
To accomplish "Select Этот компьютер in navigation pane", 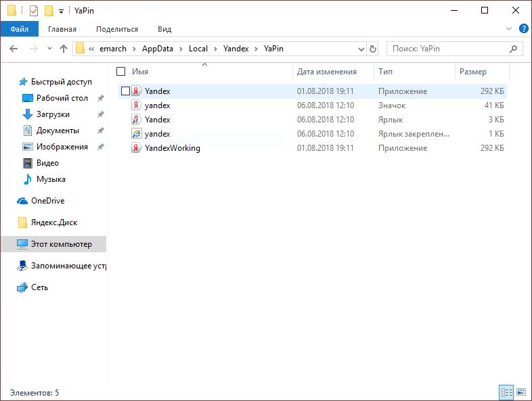I will 61,244.
